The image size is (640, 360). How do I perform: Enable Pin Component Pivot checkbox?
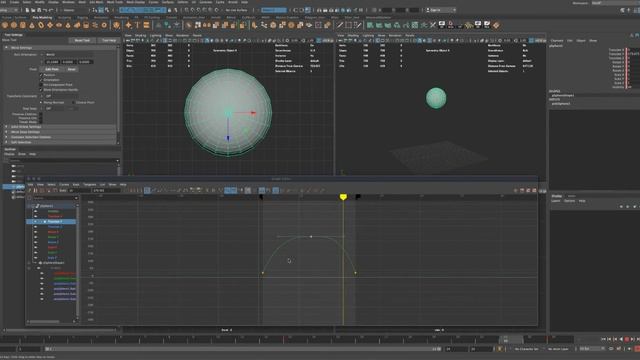coord(41,85)
